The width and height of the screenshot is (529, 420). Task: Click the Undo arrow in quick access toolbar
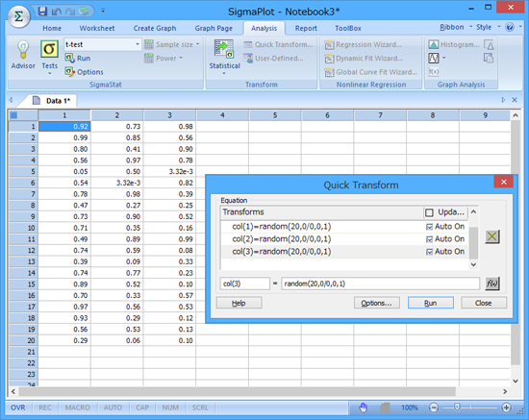(57, 12)
